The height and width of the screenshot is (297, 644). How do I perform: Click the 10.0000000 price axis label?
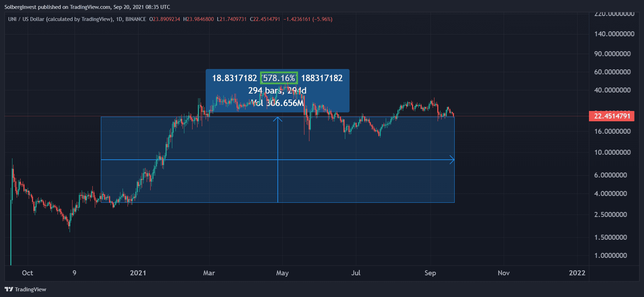pos(612,152)
